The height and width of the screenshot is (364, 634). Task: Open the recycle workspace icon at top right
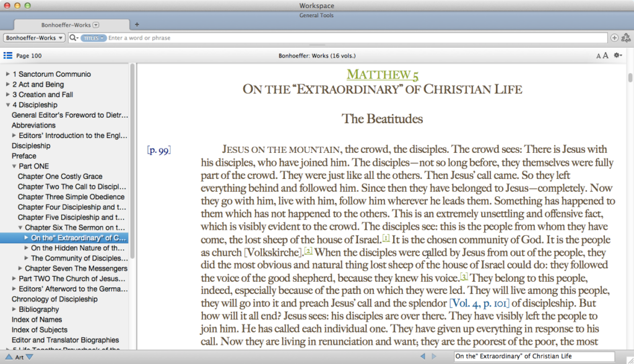626,38
